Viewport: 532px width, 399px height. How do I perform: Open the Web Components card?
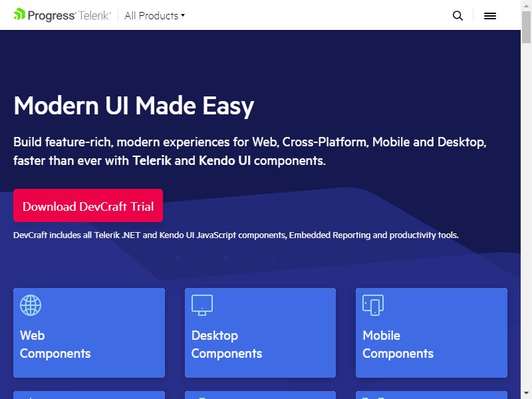[89, 332]
